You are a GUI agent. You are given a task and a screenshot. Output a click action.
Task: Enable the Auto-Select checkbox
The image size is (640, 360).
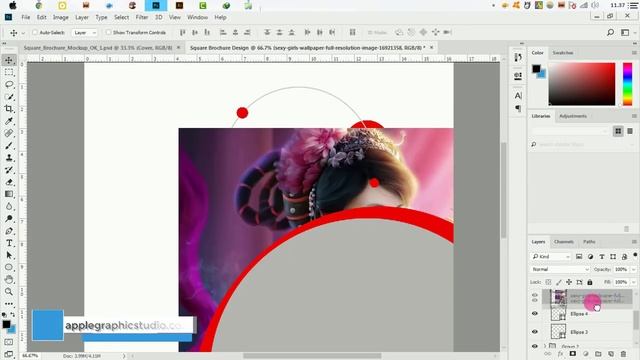coord(35,32)
